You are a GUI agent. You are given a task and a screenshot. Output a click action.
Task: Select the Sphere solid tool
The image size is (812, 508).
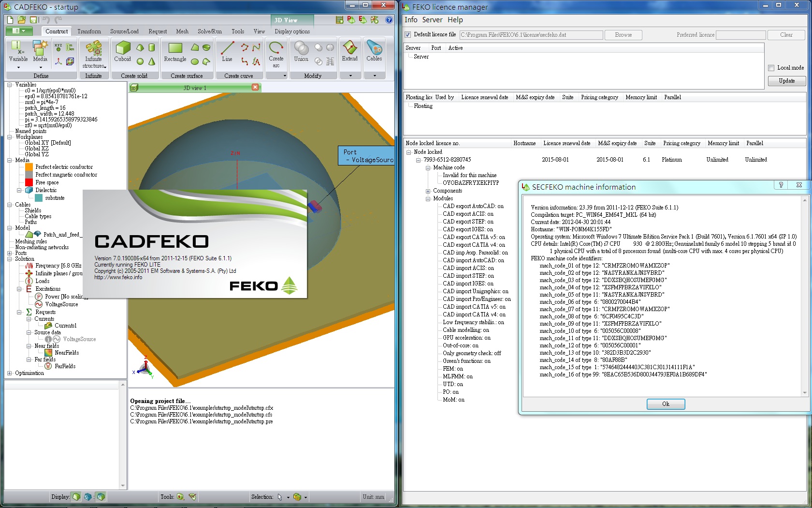tap(140, 61)
